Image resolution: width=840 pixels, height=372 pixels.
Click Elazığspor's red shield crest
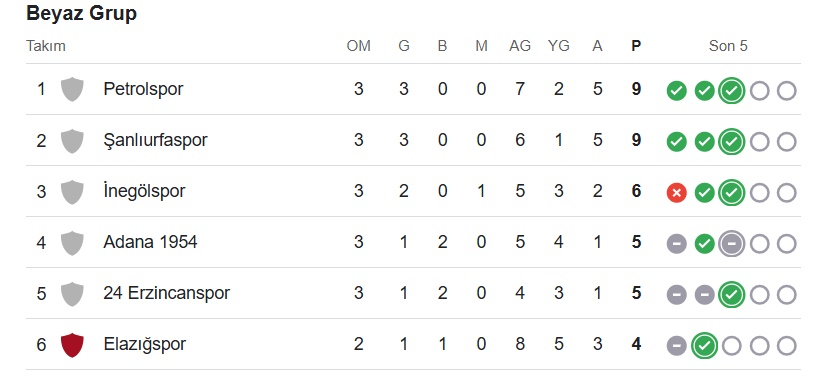pyautogui.click(x=72, y=345)
